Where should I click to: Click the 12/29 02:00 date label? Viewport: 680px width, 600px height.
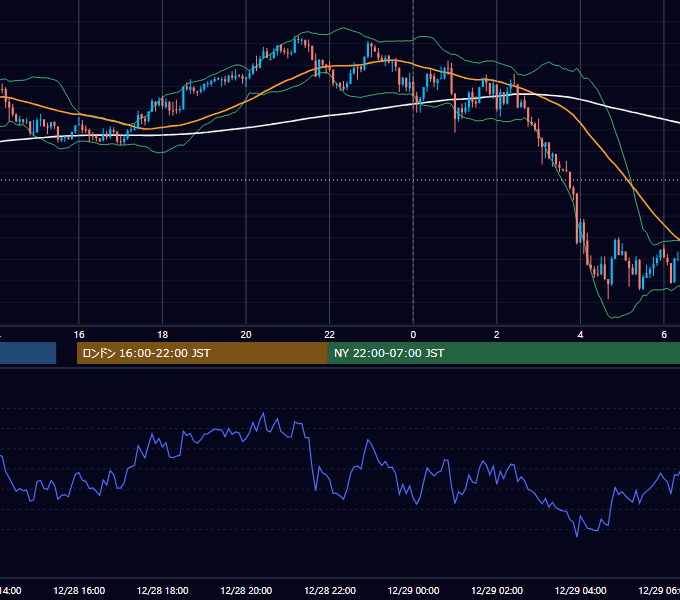[497, 590]
